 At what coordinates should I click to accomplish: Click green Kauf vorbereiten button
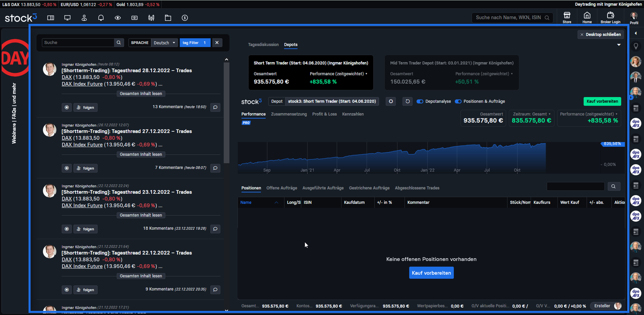coord(602,101)
